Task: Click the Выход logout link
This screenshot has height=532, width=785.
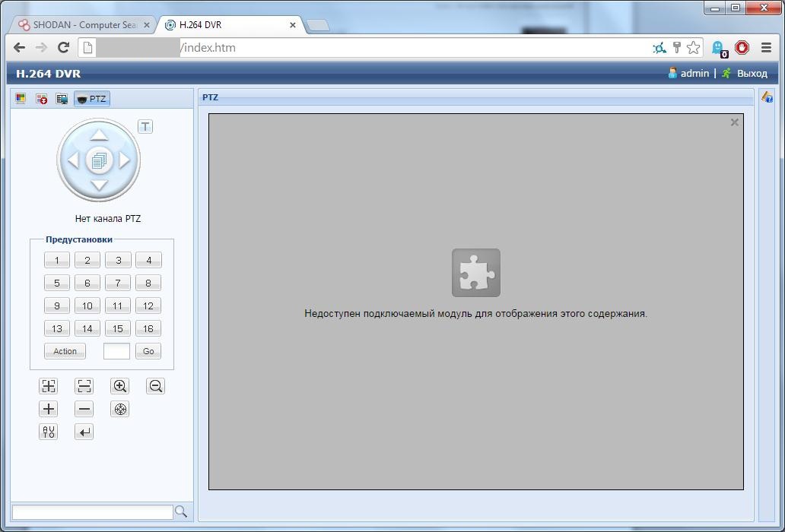Action: point(752,74)
